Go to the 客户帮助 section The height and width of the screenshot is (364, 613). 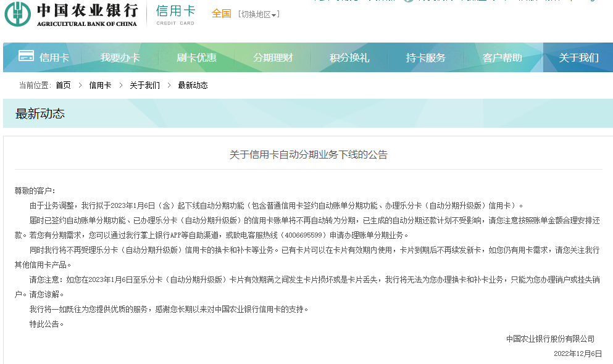(x=504, y=56)
